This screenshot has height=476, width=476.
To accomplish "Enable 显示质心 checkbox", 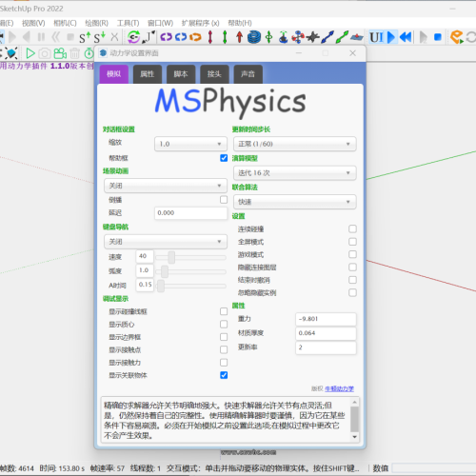I will 224,324.
